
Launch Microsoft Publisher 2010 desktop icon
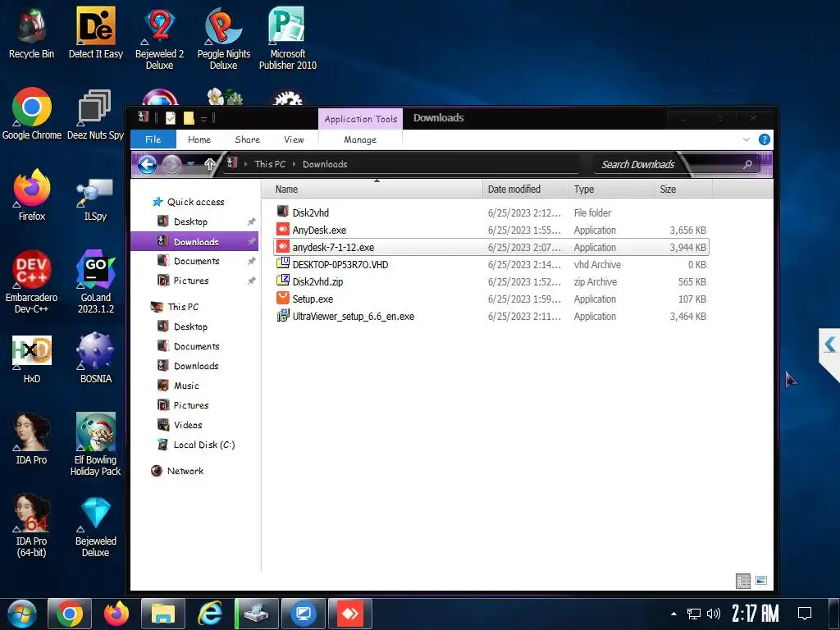(288, 39)
